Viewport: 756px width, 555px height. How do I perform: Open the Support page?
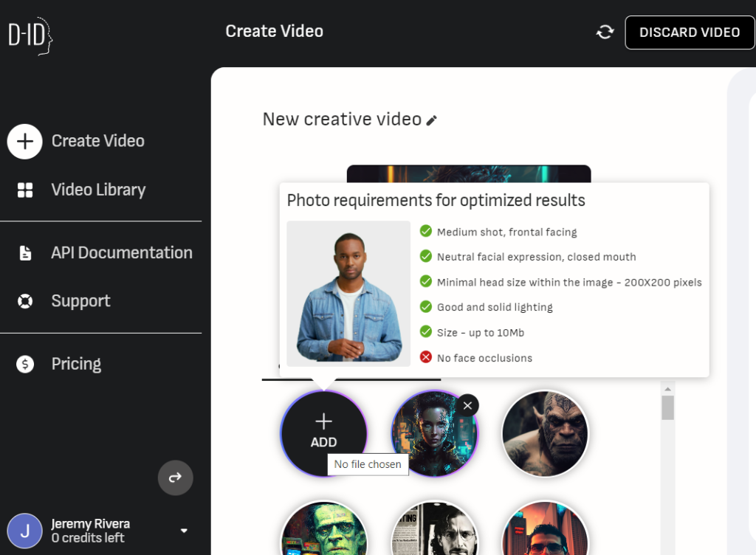[x=81, y=301]
